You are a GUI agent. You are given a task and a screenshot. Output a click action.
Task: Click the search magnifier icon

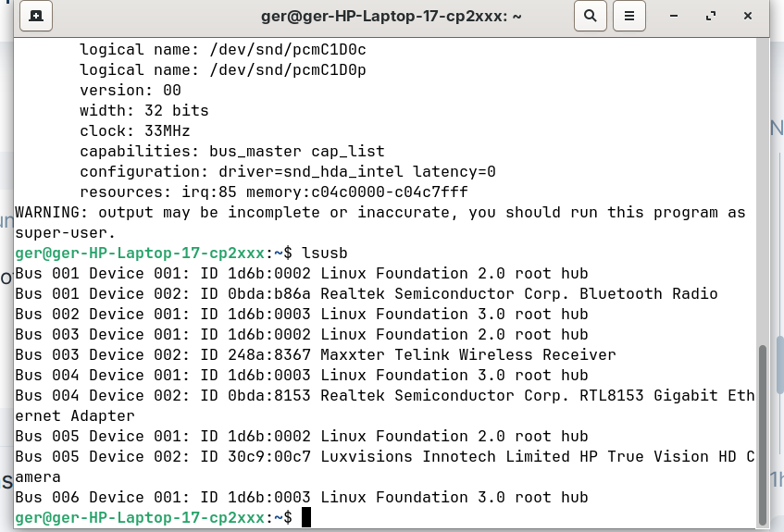[590, 16]
